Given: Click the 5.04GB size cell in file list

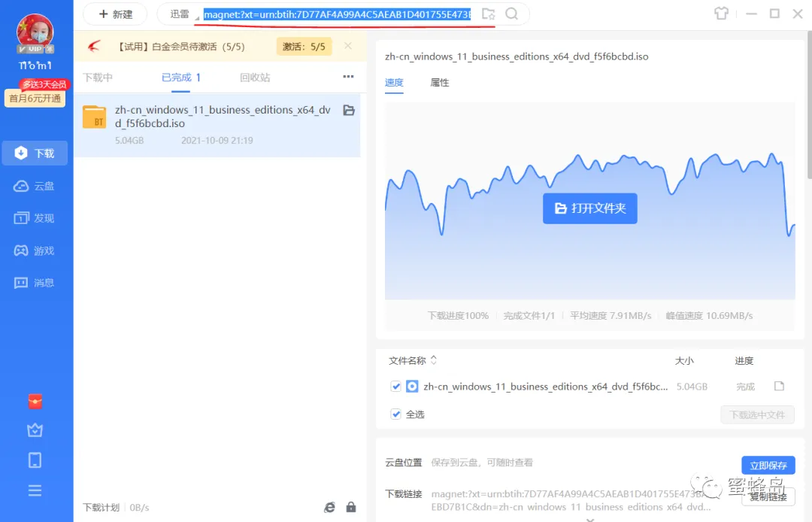Looking at the screenshot, I should point(692,387).
